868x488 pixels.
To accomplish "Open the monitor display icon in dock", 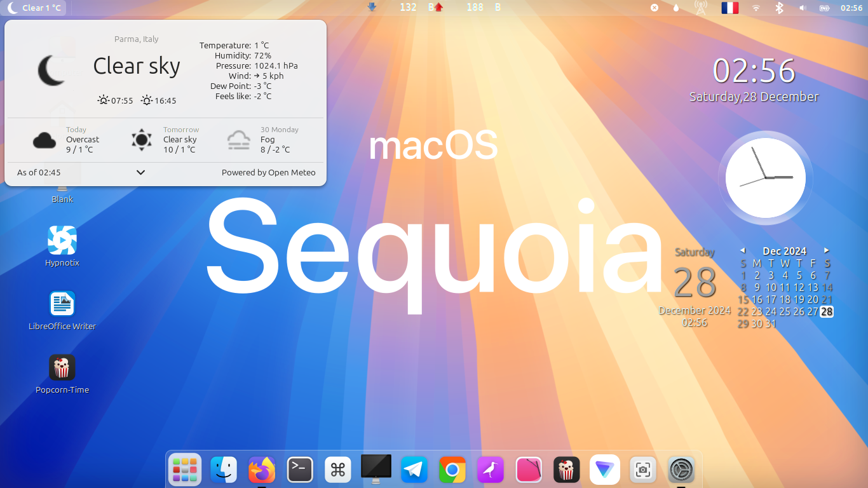I will coord(376,470).
